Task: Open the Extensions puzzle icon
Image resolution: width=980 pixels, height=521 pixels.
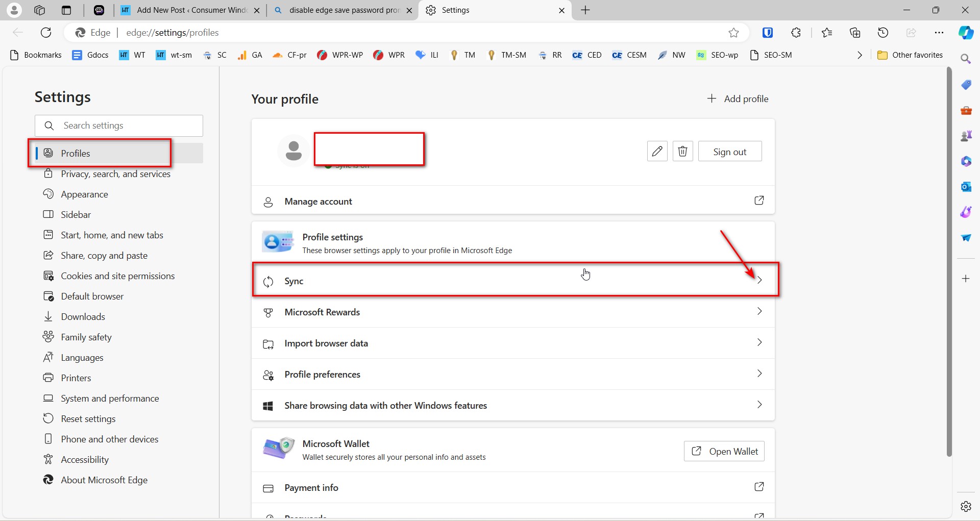Action: click(796, 33)
